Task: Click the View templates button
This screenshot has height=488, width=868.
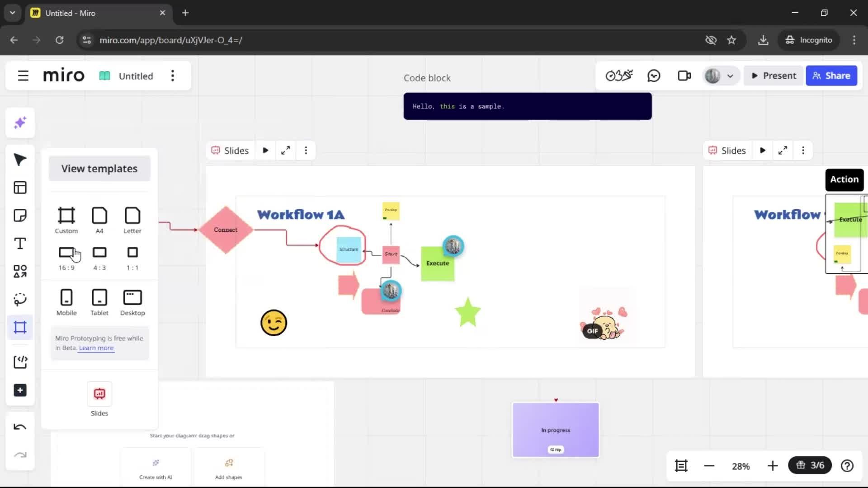Action: [x=99, y=169]
